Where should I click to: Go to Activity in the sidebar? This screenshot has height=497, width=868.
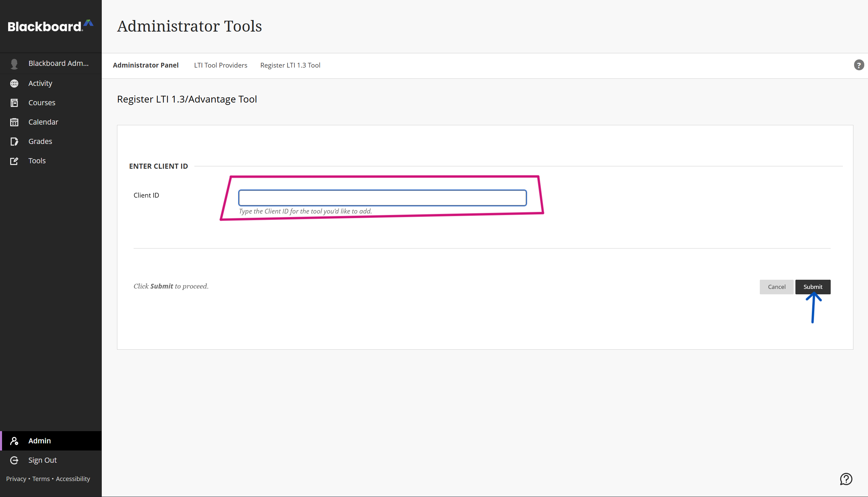click(x=51, y=83)
